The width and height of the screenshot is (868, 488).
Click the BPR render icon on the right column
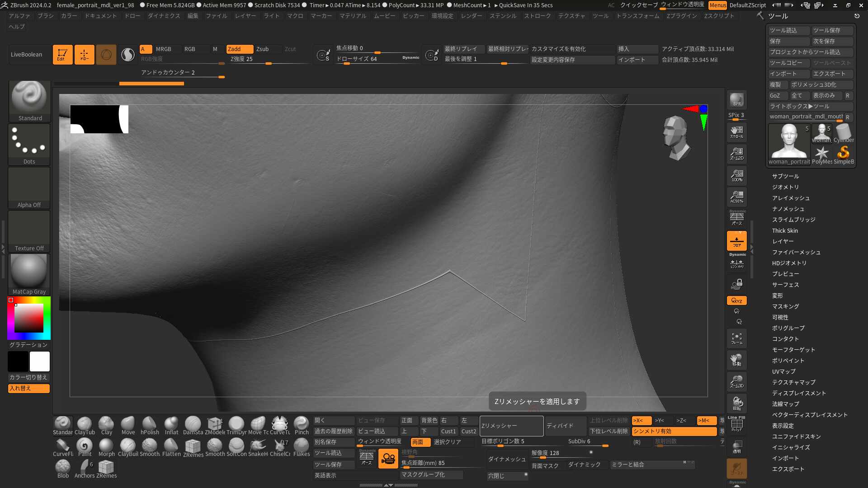click(x=736, y=99)
